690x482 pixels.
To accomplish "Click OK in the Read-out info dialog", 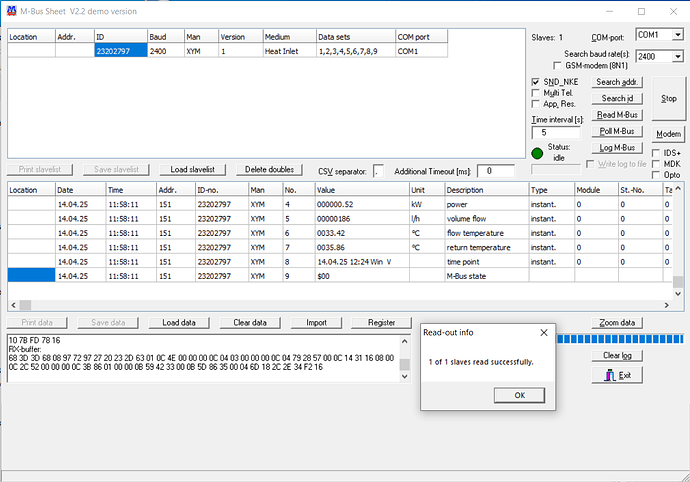I will pos(519,395).
